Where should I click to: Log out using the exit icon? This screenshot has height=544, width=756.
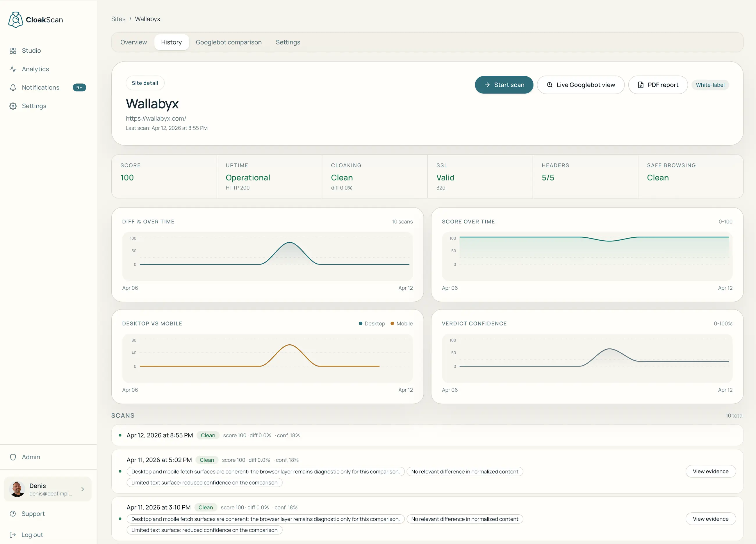pos(13,535)
